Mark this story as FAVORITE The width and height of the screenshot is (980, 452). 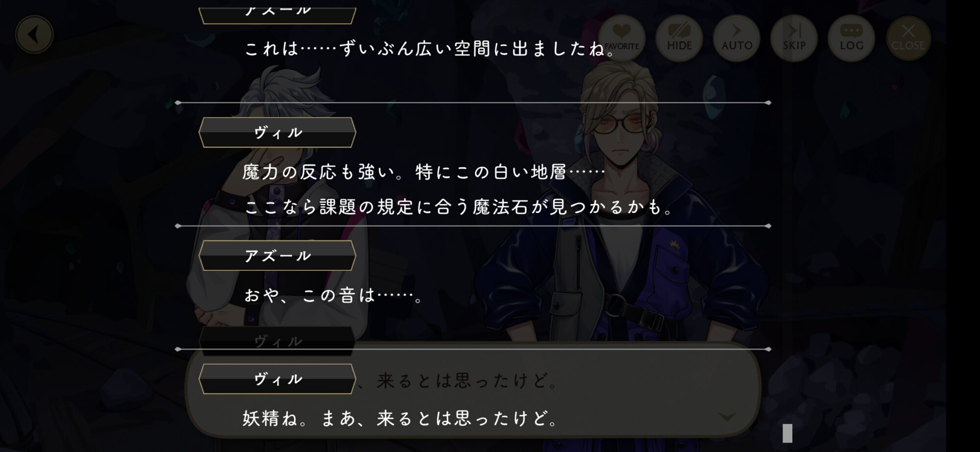[621, 38]
